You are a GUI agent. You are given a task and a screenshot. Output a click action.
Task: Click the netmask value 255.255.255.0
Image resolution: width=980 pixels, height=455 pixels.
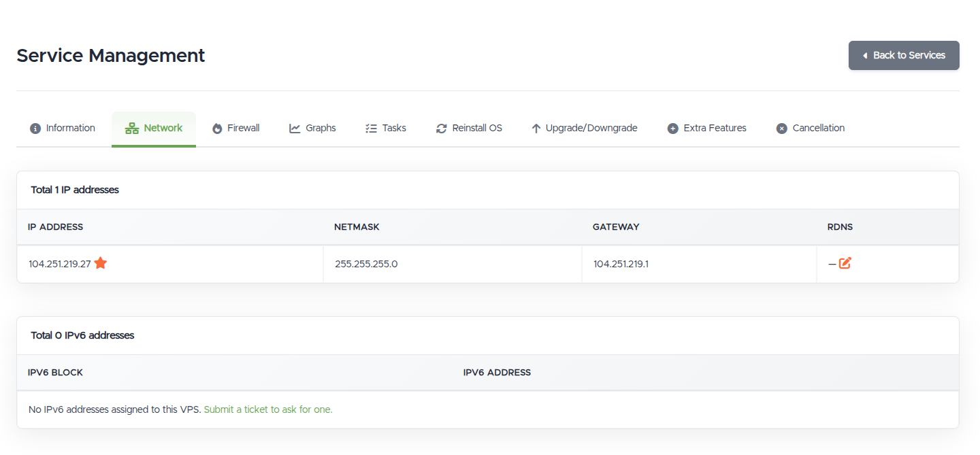(x=366, y=264)
